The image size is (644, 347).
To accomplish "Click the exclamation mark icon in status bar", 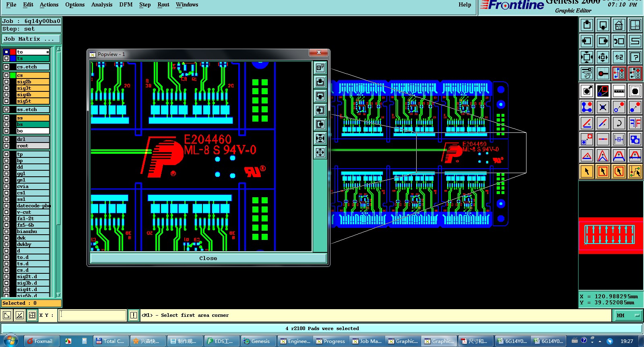I will click(x=134, y=315).
